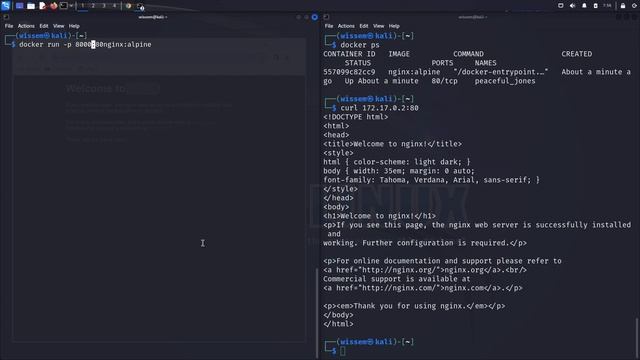Open Edit menu in right terminal

(364, 26)
